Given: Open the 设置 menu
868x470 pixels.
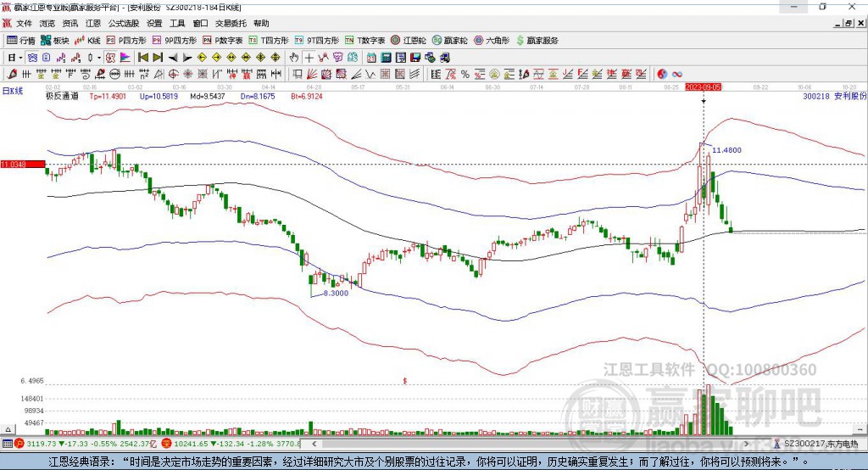Looking at the screenshot, I should (154, 23).
